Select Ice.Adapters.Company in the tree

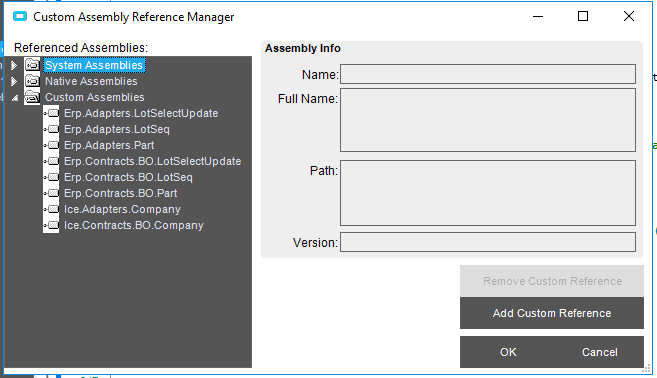[x=122, y=209]
